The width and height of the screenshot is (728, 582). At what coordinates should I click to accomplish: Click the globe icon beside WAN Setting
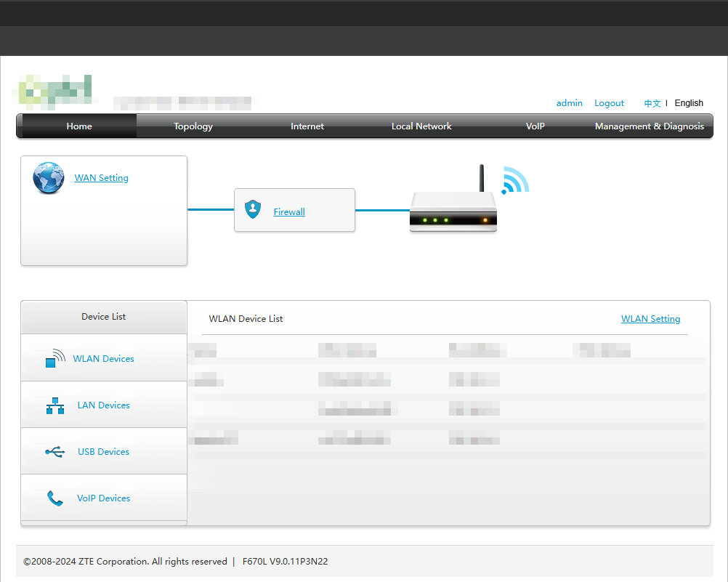click(x=48, y=177)
